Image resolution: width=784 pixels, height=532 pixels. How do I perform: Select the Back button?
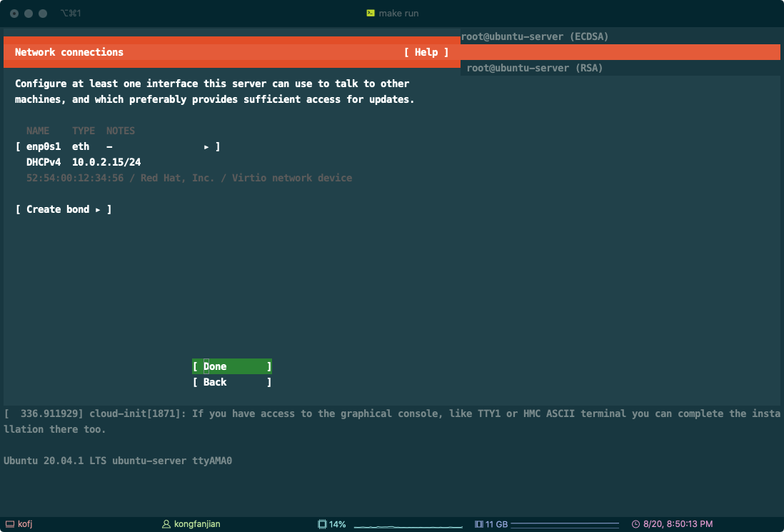(232, 382)
